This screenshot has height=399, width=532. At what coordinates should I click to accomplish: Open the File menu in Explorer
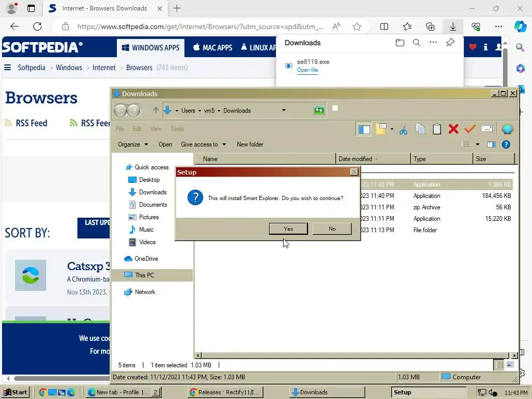[120, 129]
